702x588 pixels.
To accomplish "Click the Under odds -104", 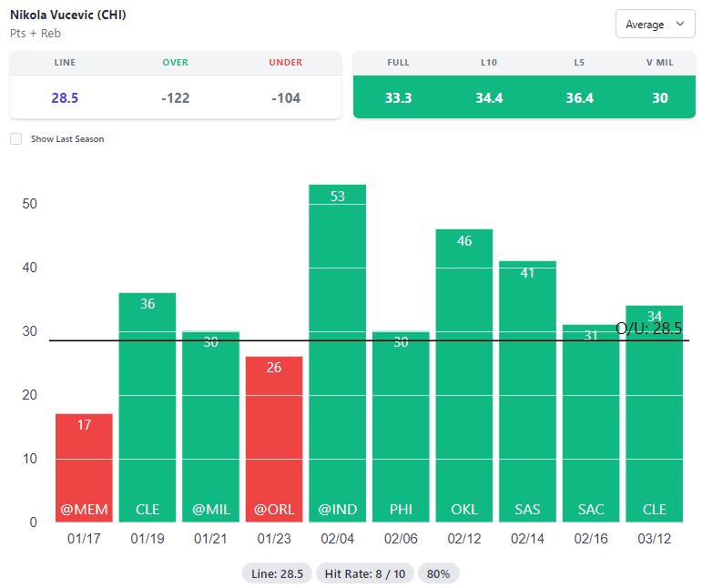I will click(285, 97).
